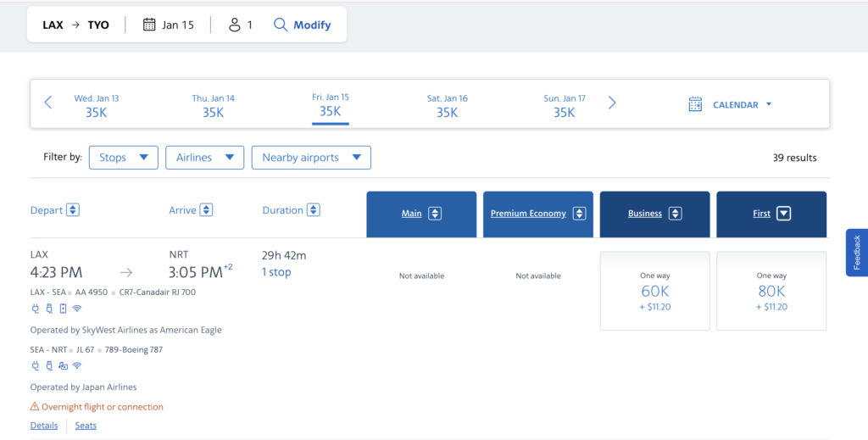
Task: Click USB power icon for JL 67 flight
Action: (49, 365)
